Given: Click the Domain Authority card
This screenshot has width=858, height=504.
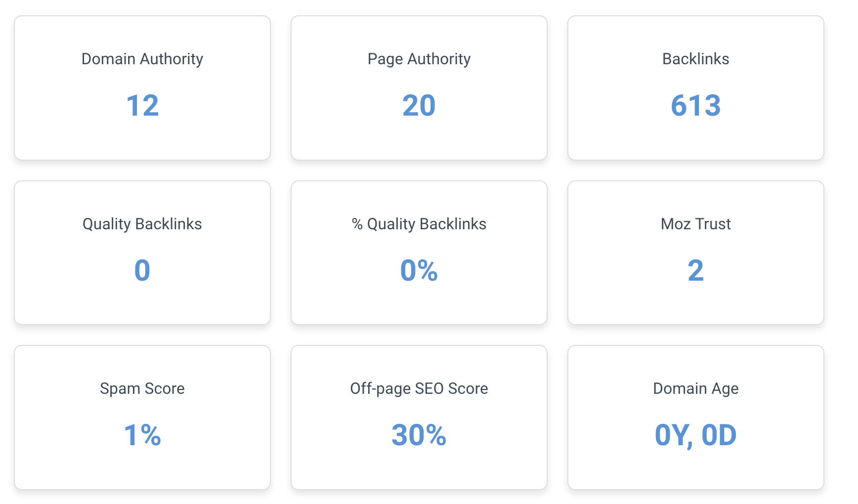Looking at the screenshot, I should click(x=142, y=88).
